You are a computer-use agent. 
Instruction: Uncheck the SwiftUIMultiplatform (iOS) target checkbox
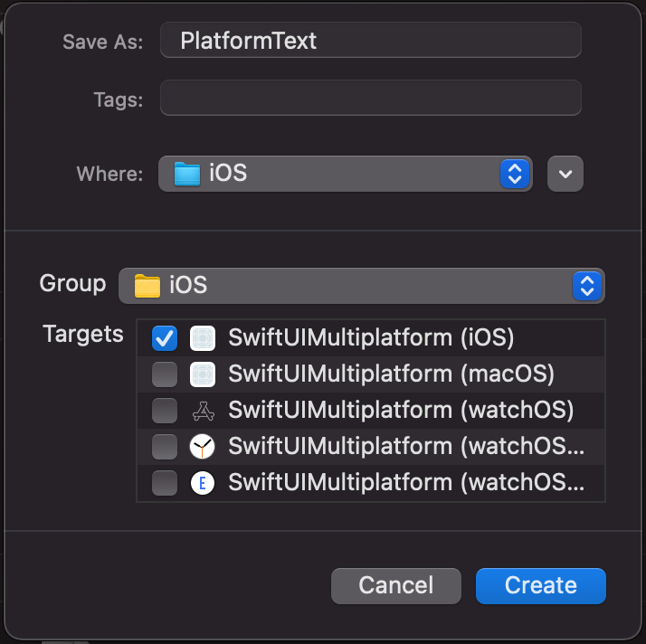pyautogui.click(x=165, y=338)
